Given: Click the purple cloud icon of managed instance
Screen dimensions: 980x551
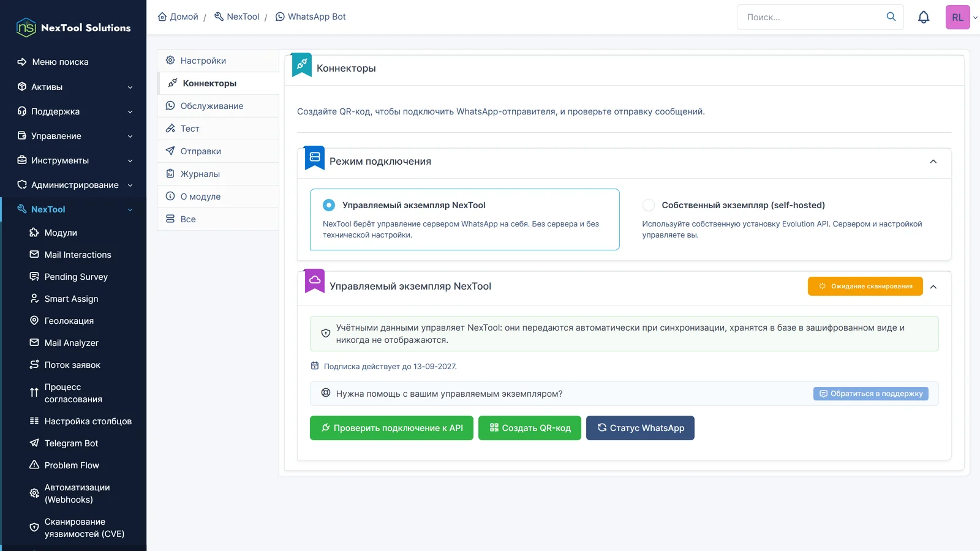Looking at the screenshot, I should click(315, 280).
